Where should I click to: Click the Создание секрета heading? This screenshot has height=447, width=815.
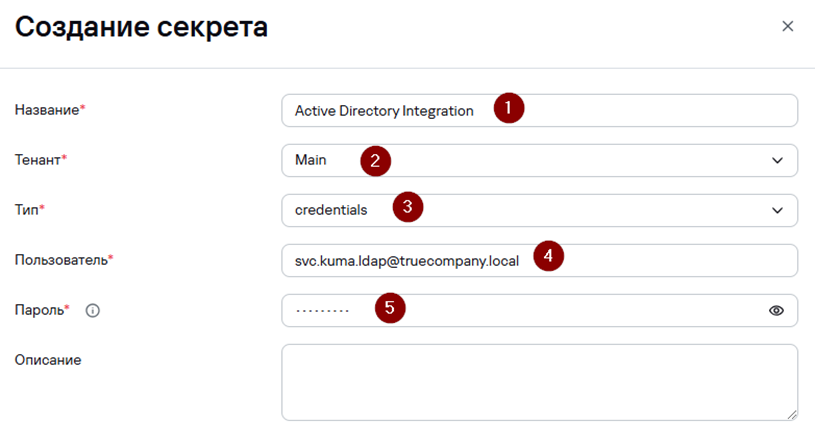pyautogui.click(x=141, y=27)
